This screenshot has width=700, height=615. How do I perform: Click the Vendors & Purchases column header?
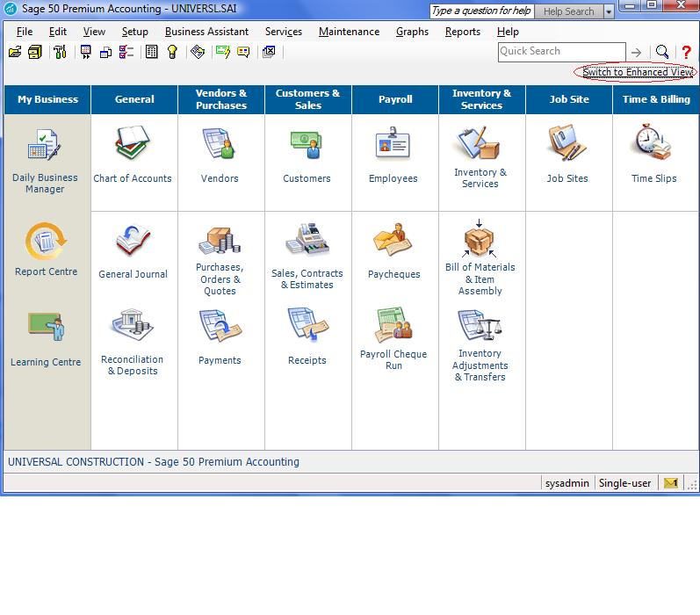pos(221,99)
